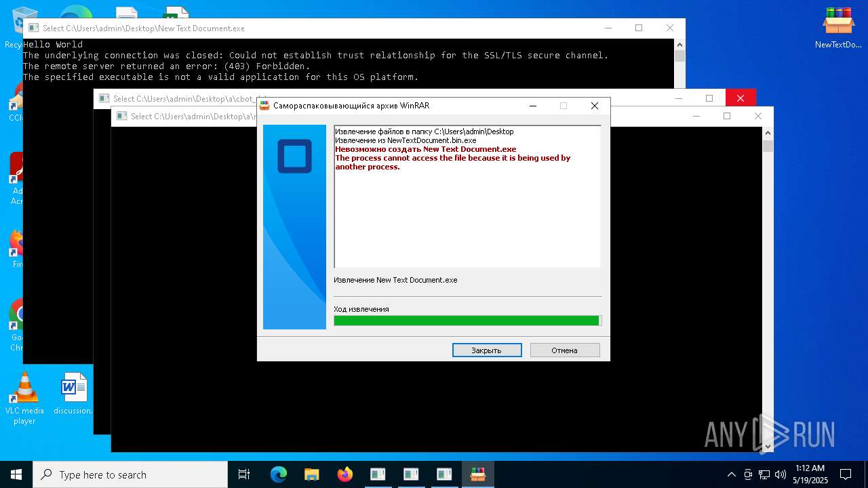Maximize the New Text Document.exe console window
Screen dimensions: 868x488
639,28
